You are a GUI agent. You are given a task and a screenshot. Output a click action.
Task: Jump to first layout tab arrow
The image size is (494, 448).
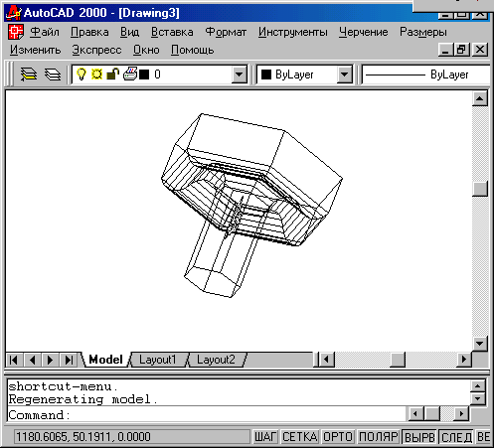click(x=14, y=360)
